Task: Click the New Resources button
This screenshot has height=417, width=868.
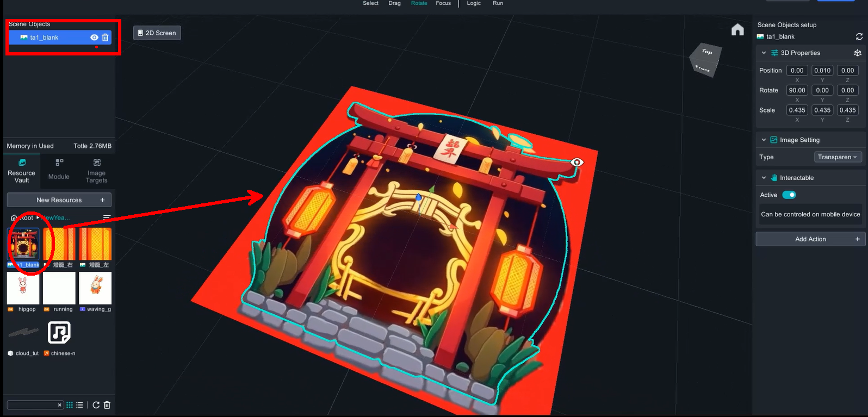Action: (59, 200)
